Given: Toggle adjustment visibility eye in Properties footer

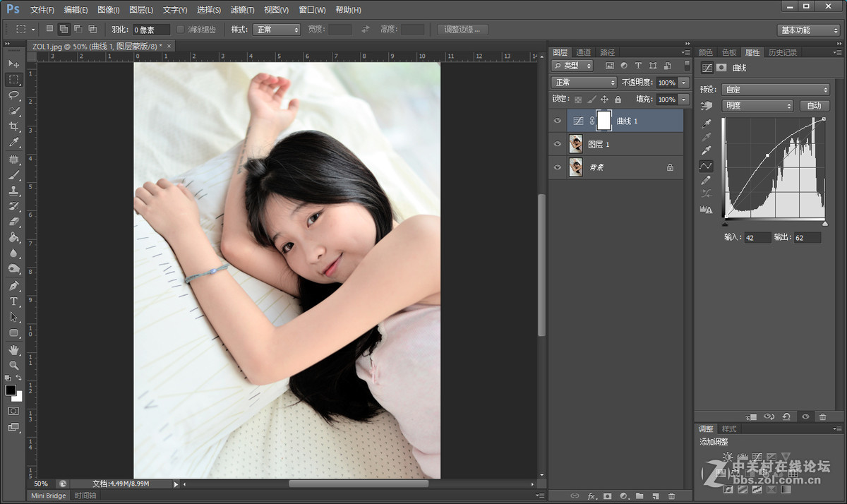Looking at the screenshot, I should (x=805, y=417).
